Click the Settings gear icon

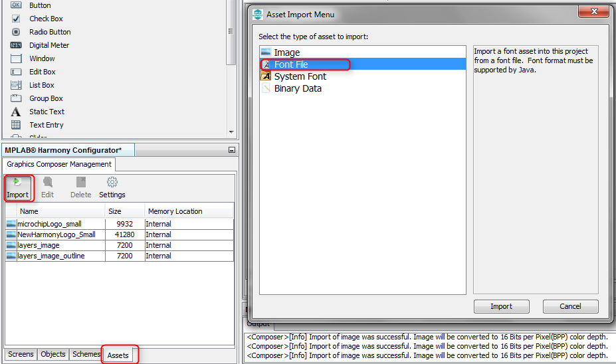pos(112,182)
